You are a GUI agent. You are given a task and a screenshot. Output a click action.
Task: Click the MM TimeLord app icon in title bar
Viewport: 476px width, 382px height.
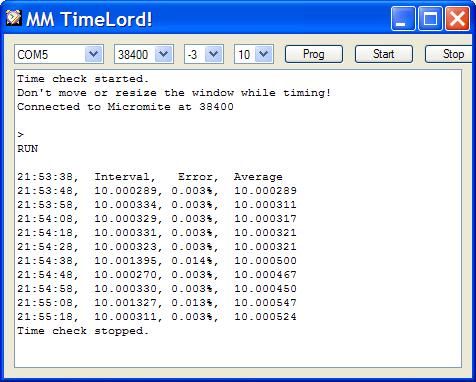click(x=14, y=18)
